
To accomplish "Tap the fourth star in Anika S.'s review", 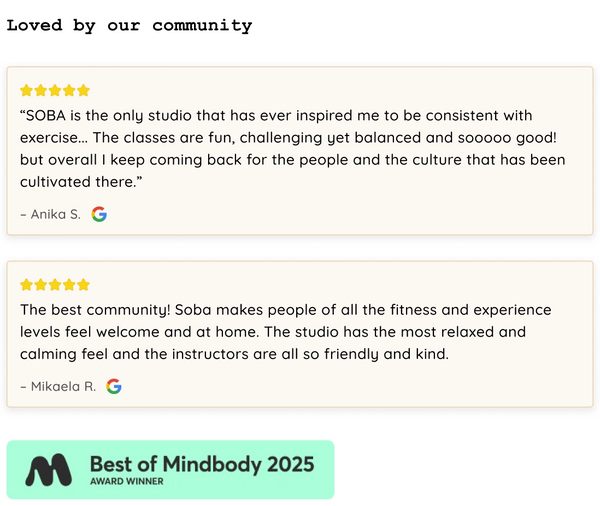I will [69, 90].
